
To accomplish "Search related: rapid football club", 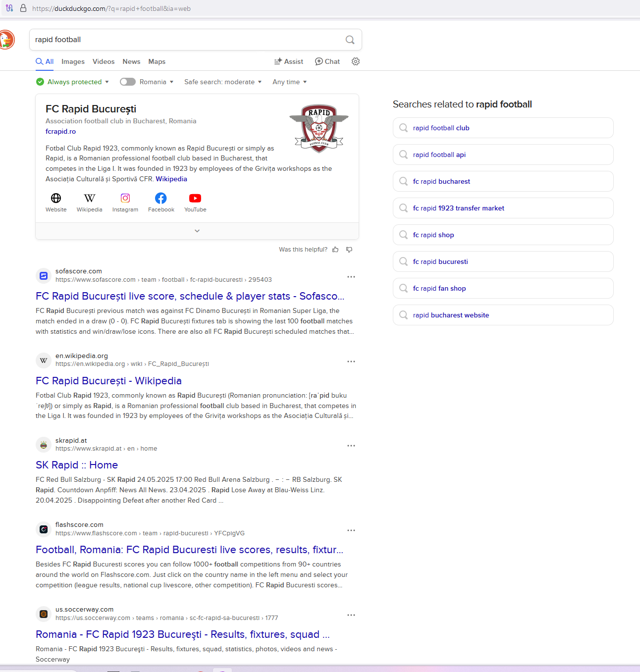I will pos(503,128).
